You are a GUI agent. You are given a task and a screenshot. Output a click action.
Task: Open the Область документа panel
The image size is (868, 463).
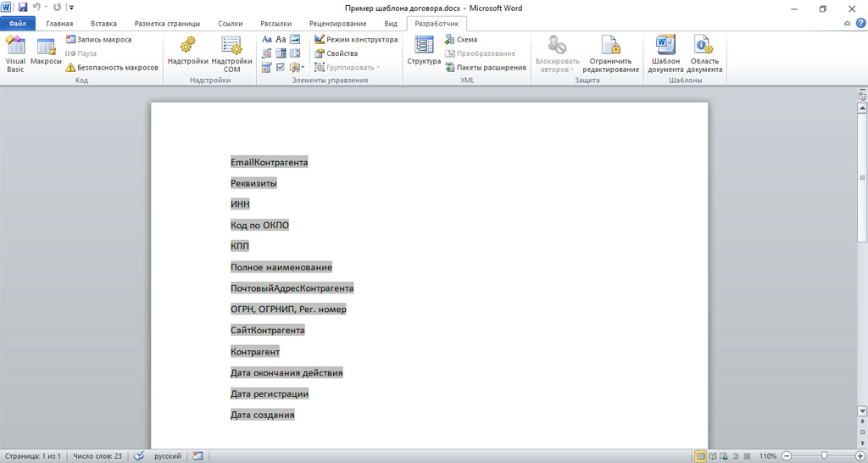704,54
